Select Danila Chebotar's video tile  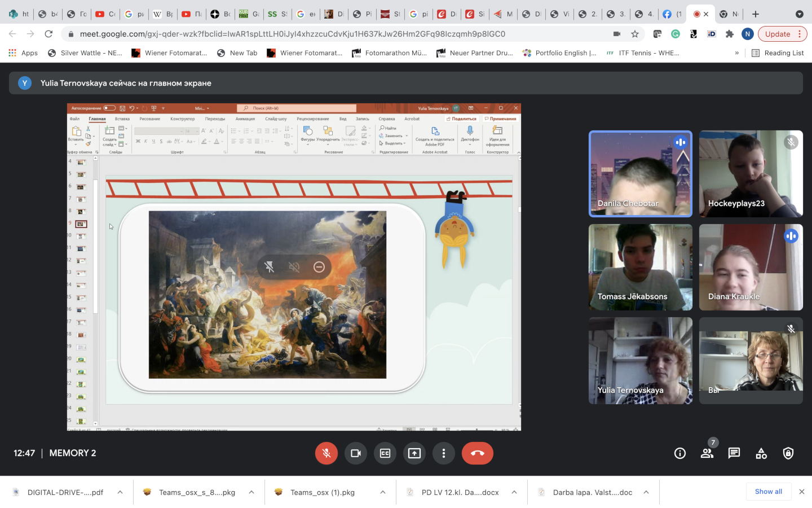pyautogui.click(x=641, y=174)
